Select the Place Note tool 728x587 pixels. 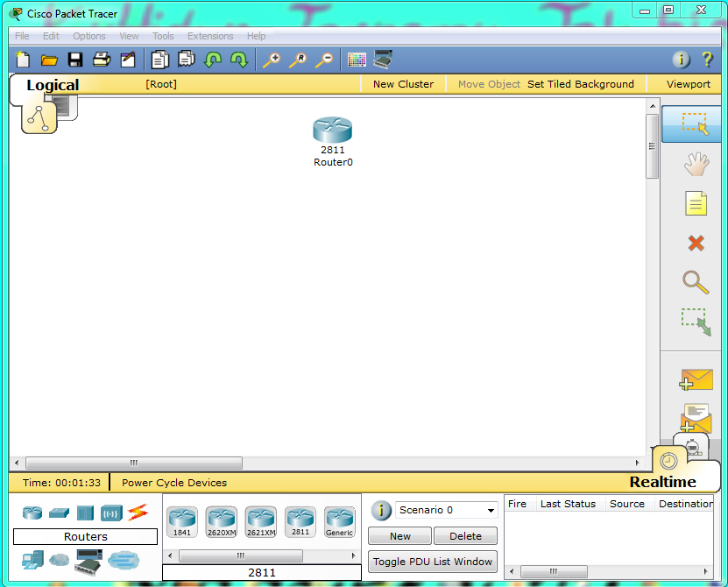[x=696, y=203]
